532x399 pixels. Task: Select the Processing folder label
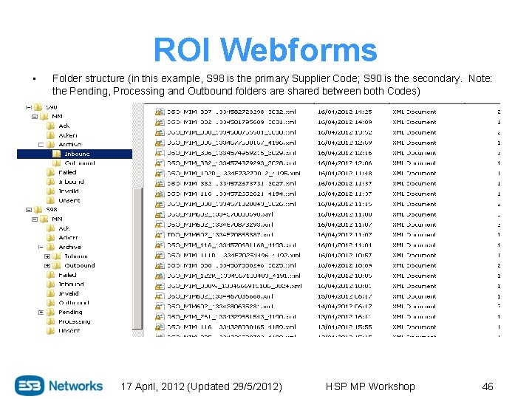(75, 321)
